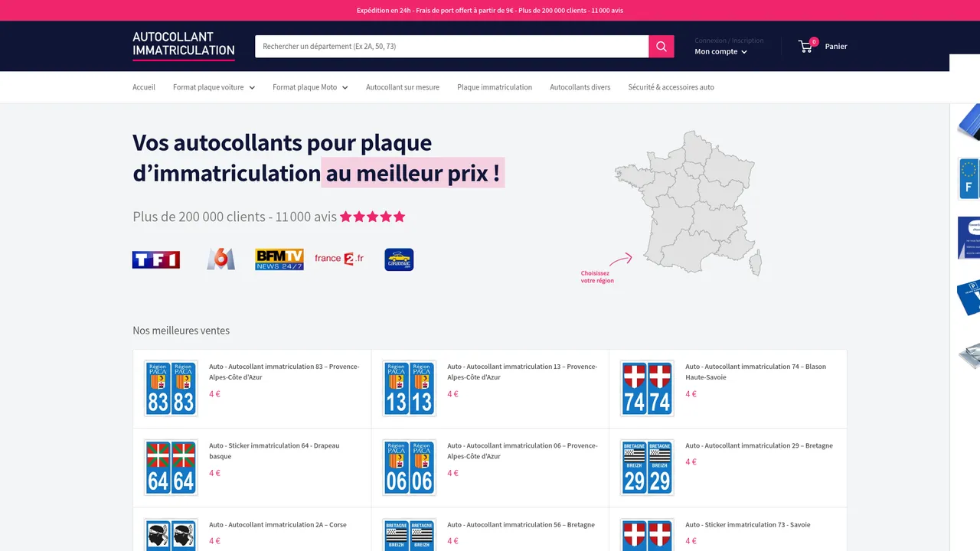This screenshot has width=980, height=551.
Task: Open product title Sticker 64 Drapeau basque
Action: [x=274, y=451]
